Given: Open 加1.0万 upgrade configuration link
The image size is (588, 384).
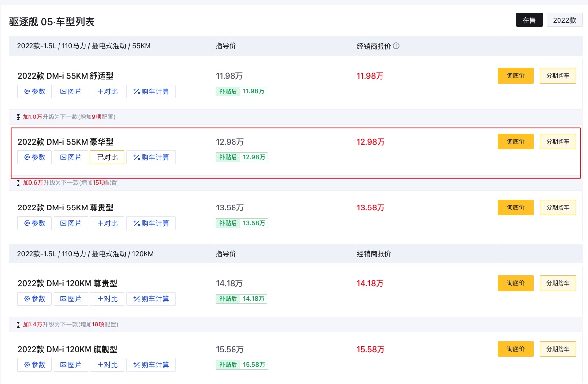Looking at the screenshot, I should click(69, 117).
